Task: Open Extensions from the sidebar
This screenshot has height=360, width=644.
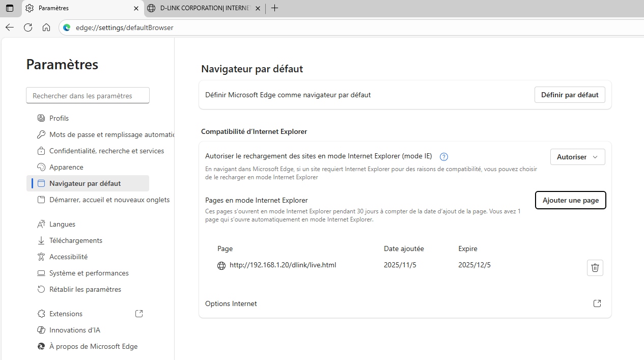Action: coord(66,314)
